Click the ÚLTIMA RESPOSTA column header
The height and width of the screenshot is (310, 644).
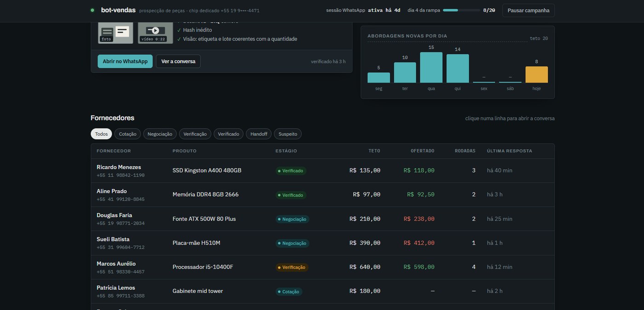(x=510, y=151)
